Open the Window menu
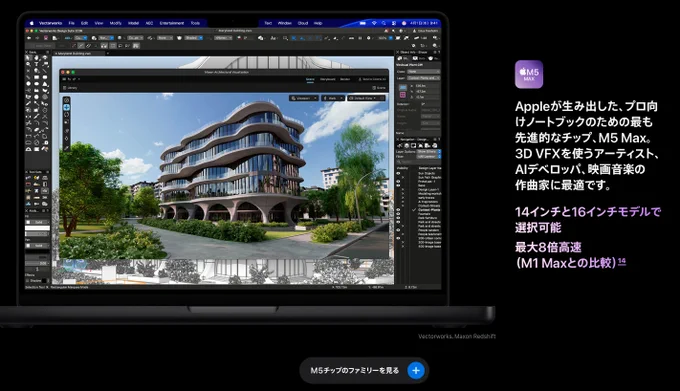680x391 pixels. point(284,23)
